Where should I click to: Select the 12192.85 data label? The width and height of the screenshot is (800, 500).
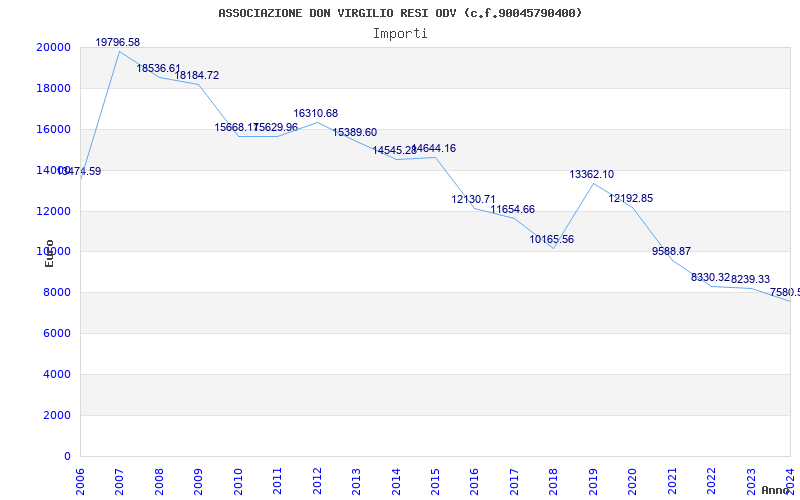[x=631, y=198]
